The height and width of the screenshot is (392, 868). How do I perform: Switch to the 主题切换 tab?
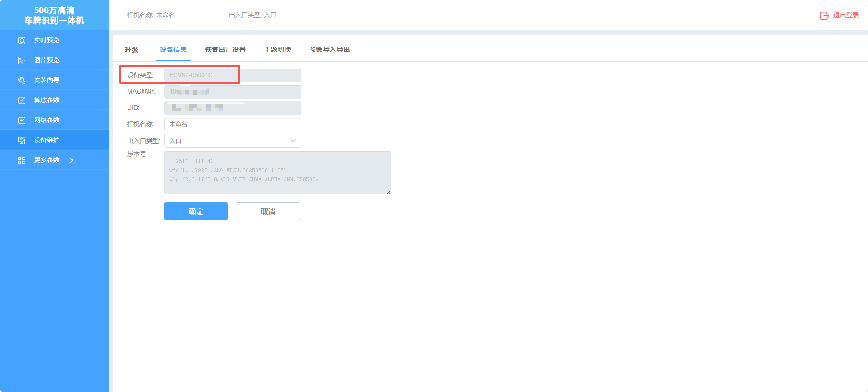(278, 50)
